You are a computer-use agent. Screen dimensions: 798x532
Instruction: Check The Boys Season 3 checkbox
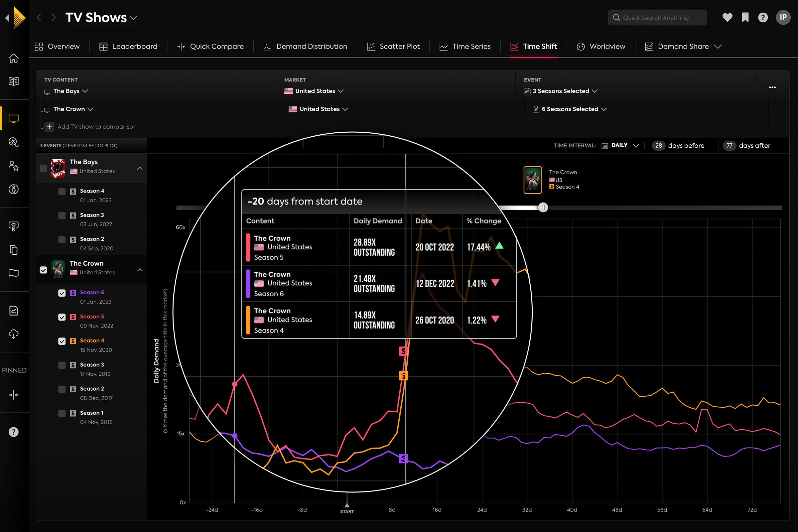62,216
